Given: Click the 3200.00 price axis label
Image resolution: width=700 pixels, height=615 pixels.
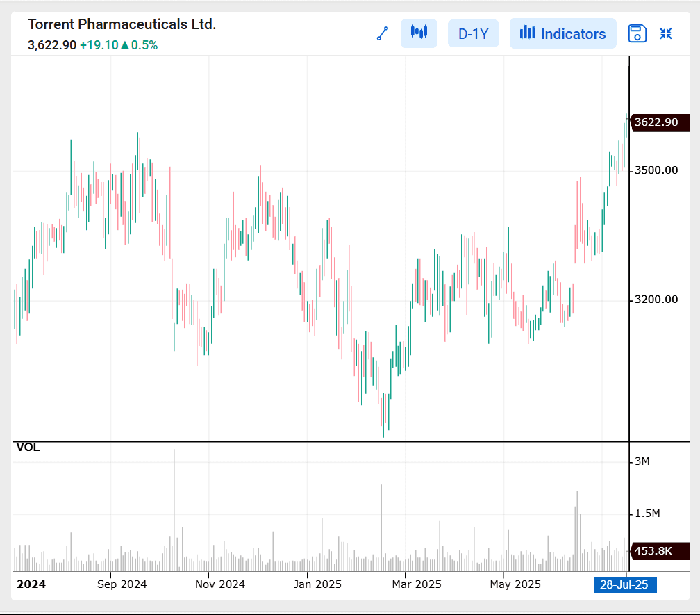Looking at the screenshot, I should [x=656, y=300].
